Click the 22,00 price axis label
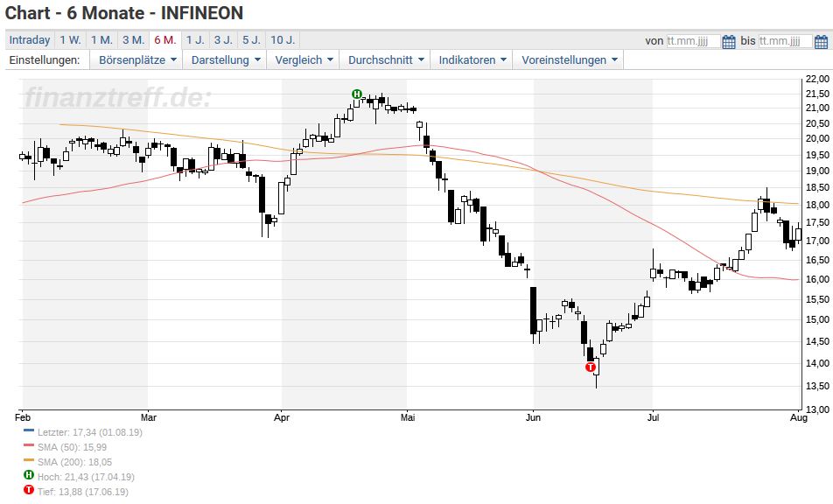The image size is (833, 504). 817,79
